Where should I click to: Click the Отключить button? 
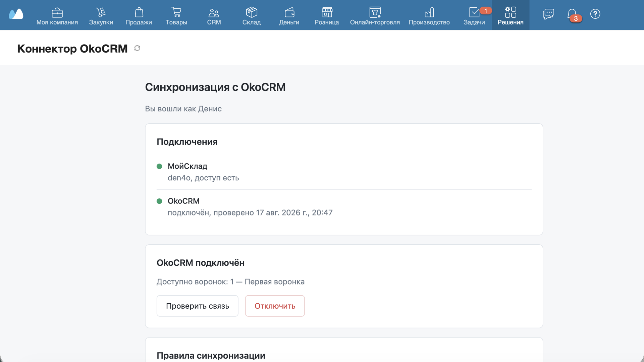275,306
